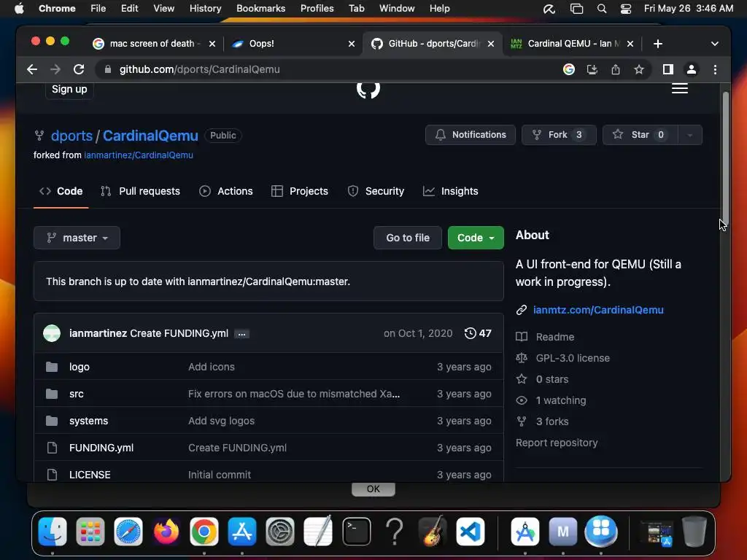
Task: Expand Chrome's tab search chevron
Action: pos(714,44)
